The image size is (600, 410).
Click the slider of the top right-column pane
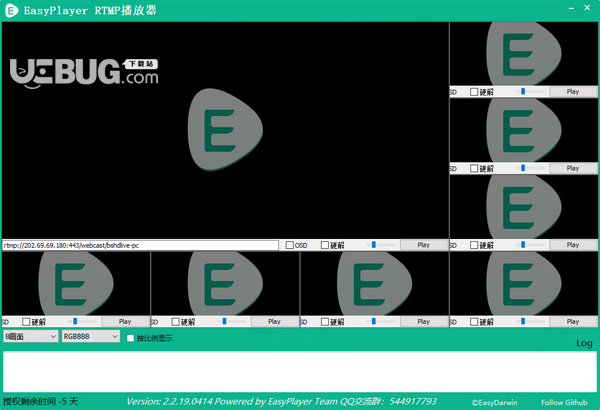coord(530,91)
